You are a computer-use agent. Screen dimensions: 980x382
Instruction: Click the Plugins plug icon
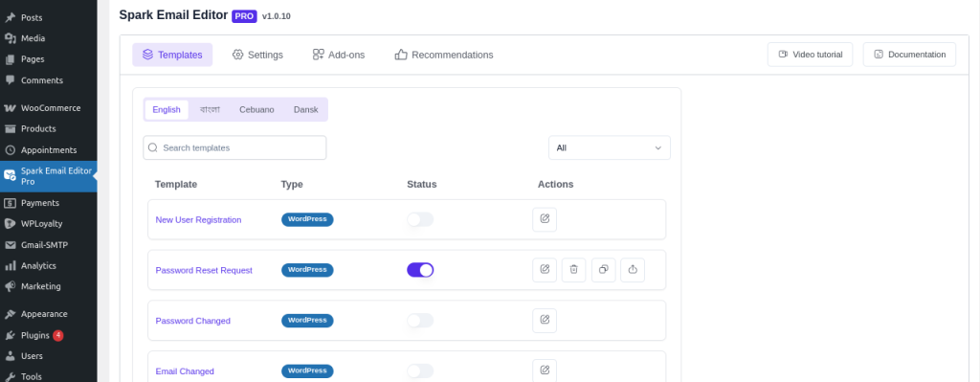point(10,335)
